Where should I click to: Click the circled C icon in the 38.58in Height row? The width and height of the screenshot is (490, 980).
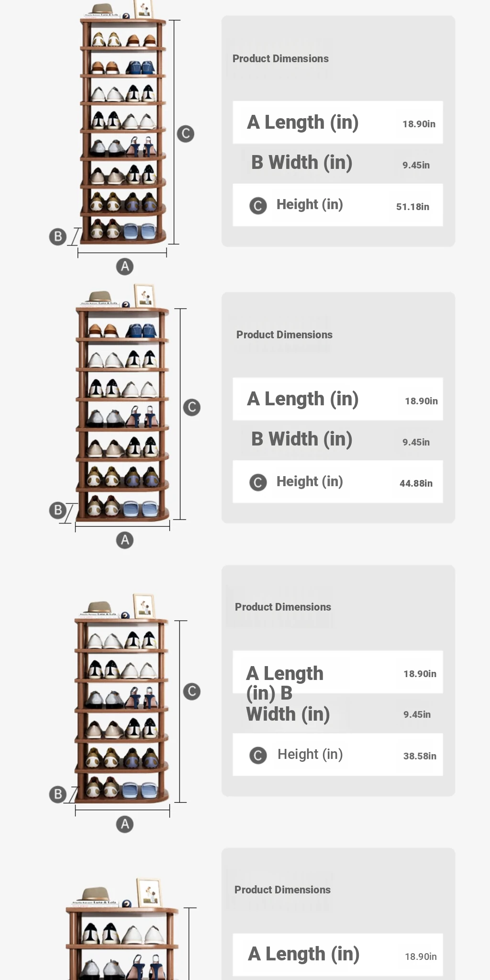click(x=258, y=755)
